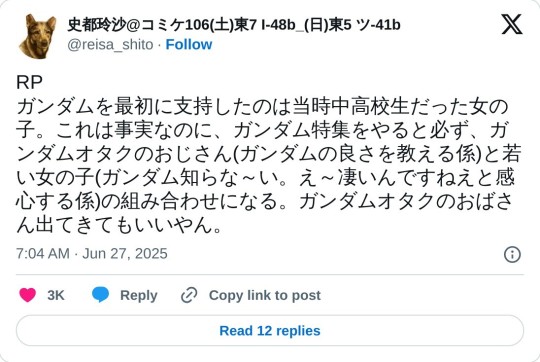Open the @reisa_shito handle link
This screenshot has width=540, height=362.
[x=110, y=45]
